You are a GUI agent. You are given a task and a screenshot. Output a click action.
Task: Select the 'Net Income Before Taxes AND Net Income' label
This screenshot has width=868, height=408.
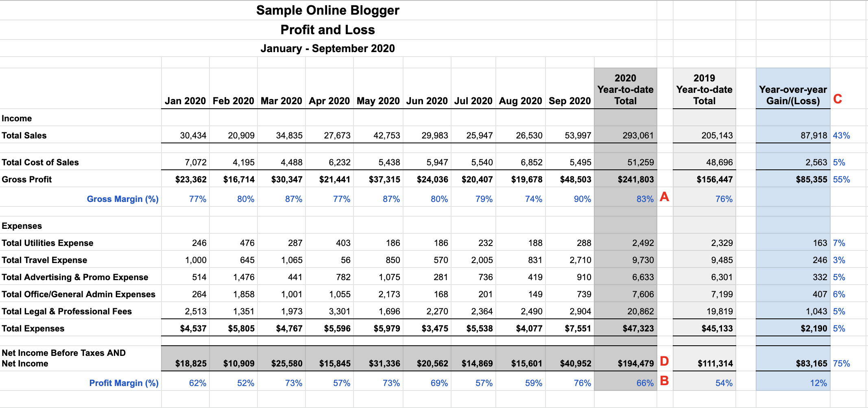tap(64, 358)
